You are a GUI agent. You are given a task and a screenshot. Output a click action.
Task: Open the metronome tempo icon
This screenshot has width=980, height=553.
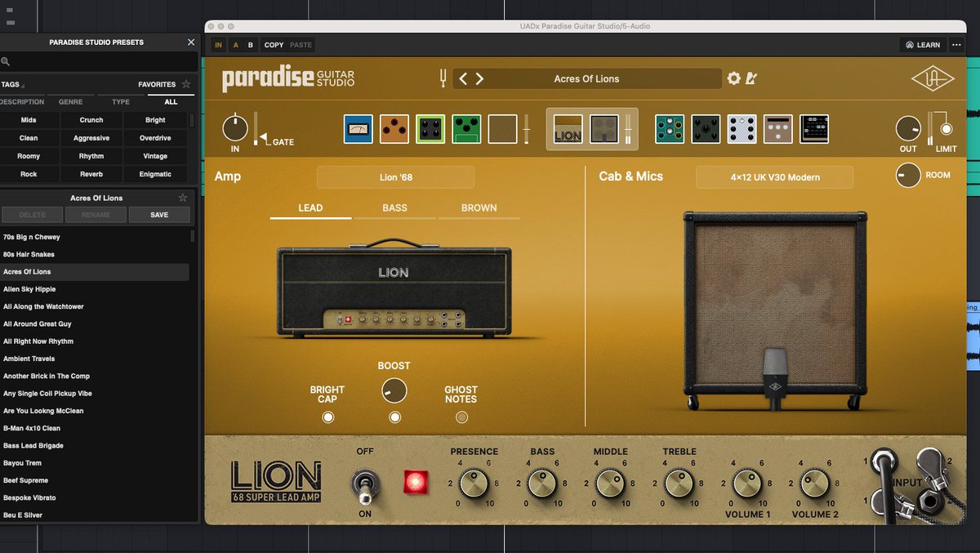[x=751, y=78]
